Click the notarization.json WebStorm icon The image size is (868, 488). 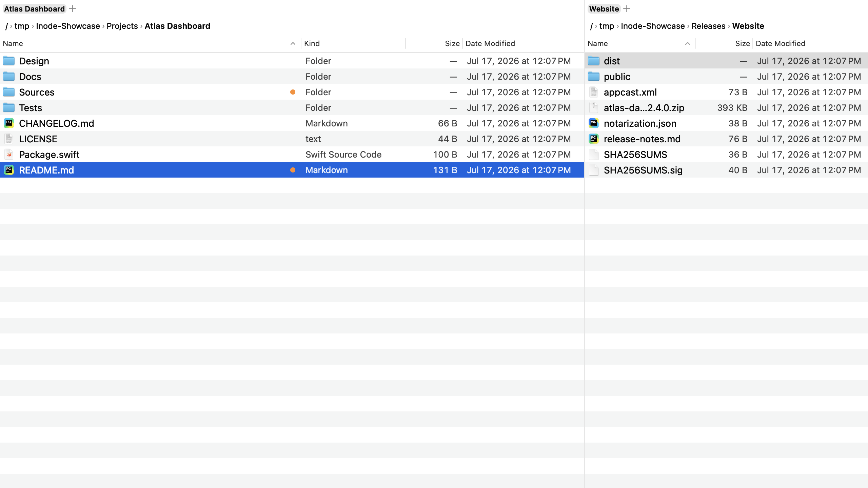(594, 123)
